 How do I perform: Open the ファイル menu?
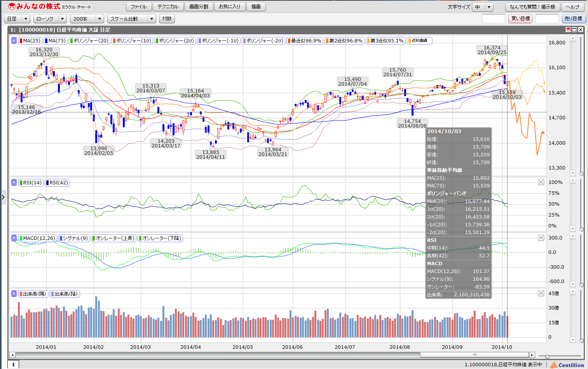point(138,7)
